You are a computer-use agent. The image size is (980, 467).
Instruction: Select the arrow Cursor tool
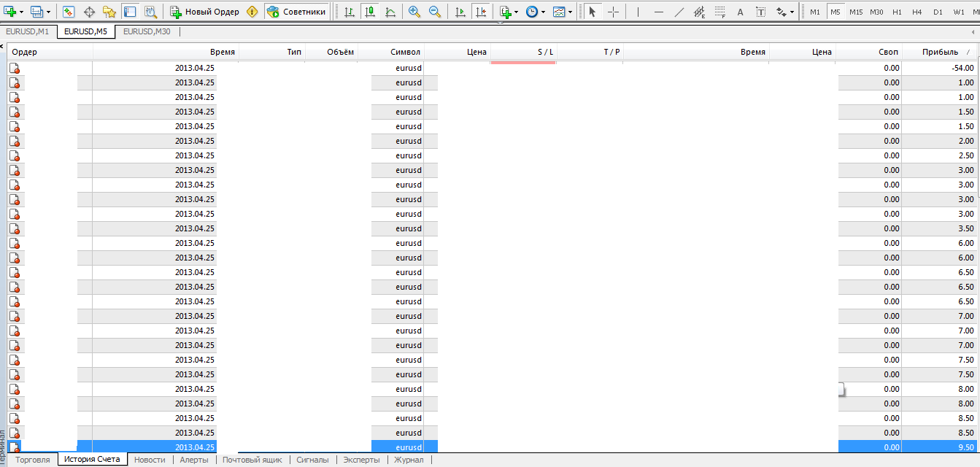[593, 12]
